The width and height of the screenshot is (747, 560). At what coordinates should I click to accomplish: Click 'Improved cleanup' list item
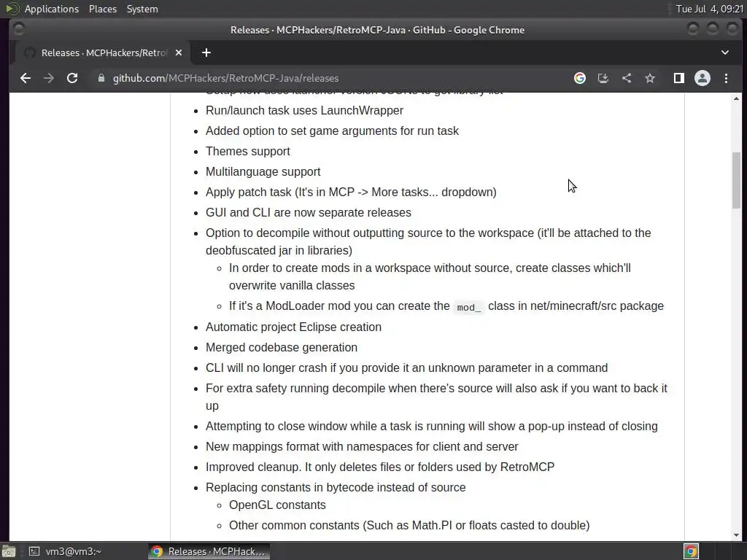click(x=380, y=467)
